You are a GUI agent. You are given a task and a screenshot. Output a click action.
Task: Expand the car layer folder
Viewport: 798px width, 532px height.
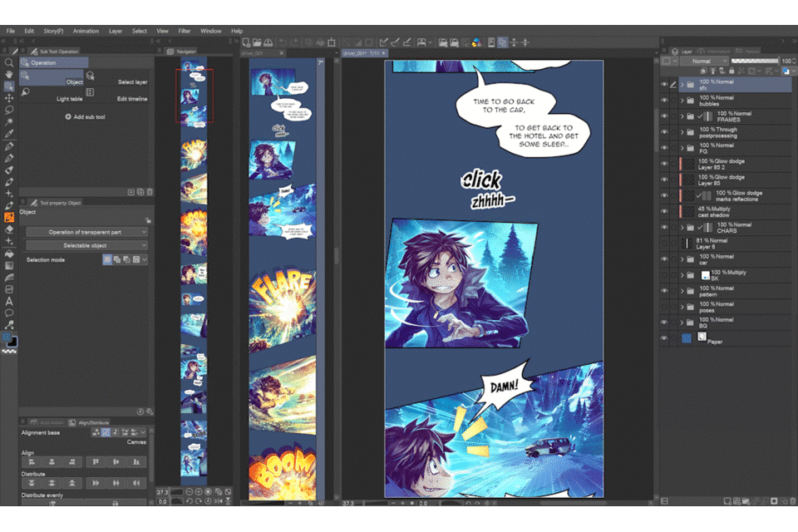coord(682,259)
